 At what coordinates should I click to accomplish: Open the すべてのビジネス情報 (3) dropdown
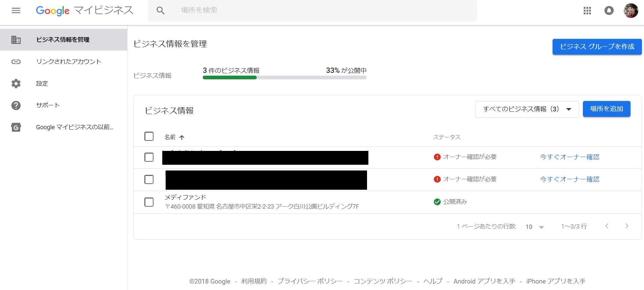click(527, 109)
